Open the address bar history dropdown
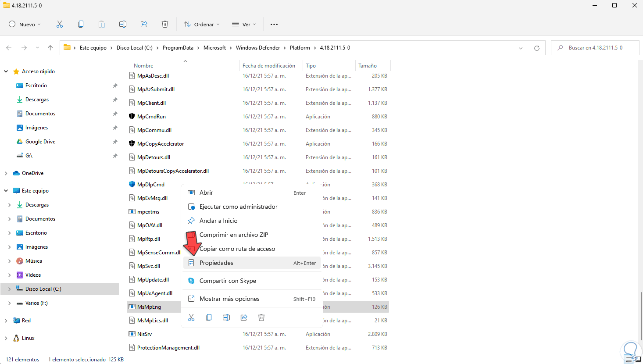Screen dimensions: 643x364 521,48
